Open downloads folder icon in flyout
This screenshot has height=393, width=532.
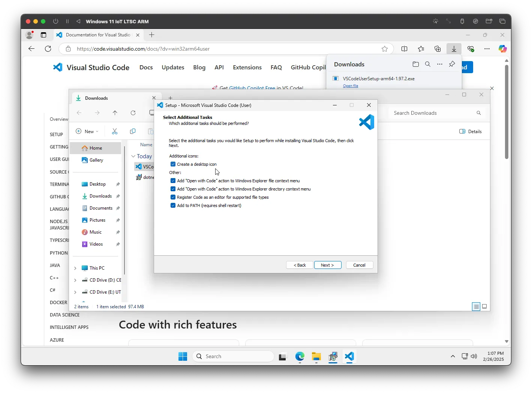(415, 64)
